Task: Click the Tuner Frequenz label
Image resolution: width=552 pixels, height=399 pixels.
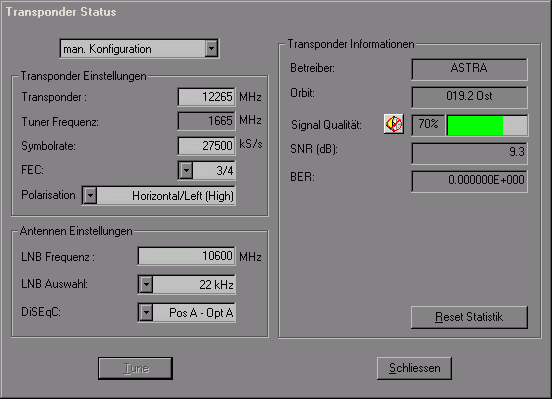Action: (x=60, y=122)
